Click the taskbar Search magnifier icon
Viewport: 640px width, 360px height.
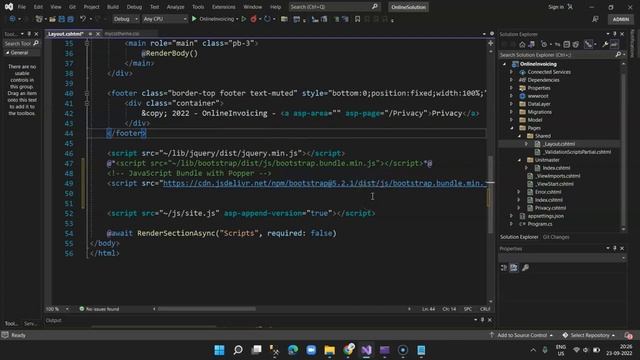(238, 350)
